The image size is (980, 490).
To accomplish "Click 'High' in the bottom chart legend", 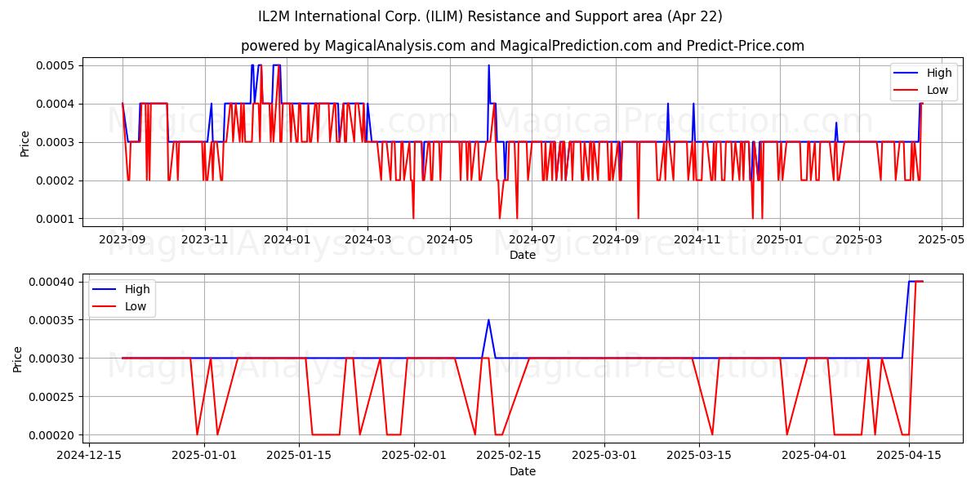I will tap(137, 289).
